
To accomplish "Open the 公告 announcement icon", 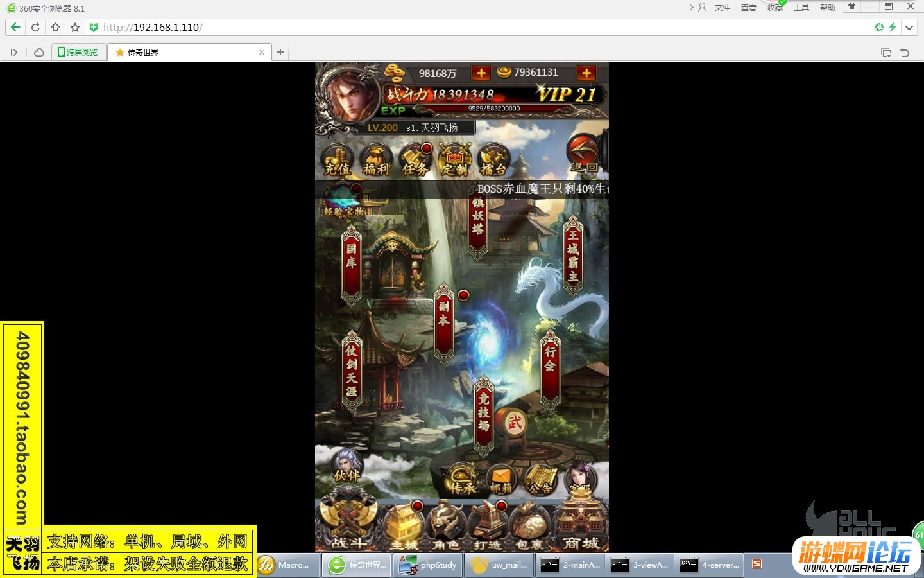I will click(540, 480).
